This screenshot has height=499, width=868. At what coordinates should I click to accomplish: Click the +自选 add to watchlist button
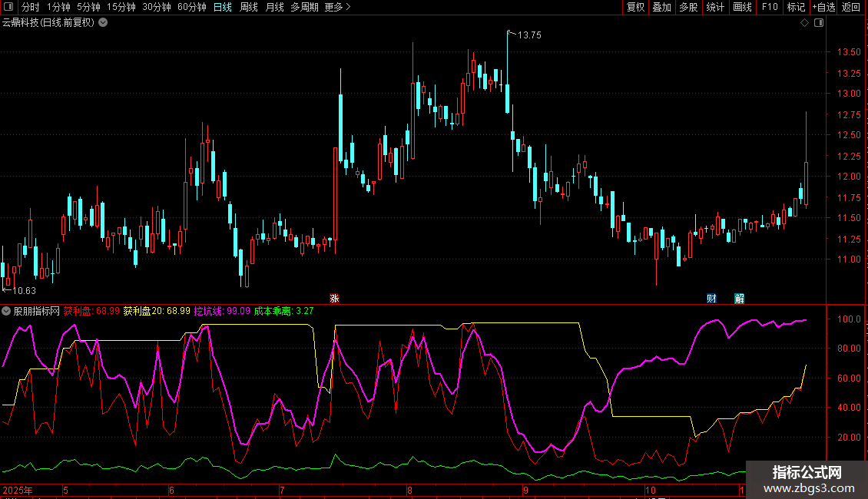click(x=823, y=8)
